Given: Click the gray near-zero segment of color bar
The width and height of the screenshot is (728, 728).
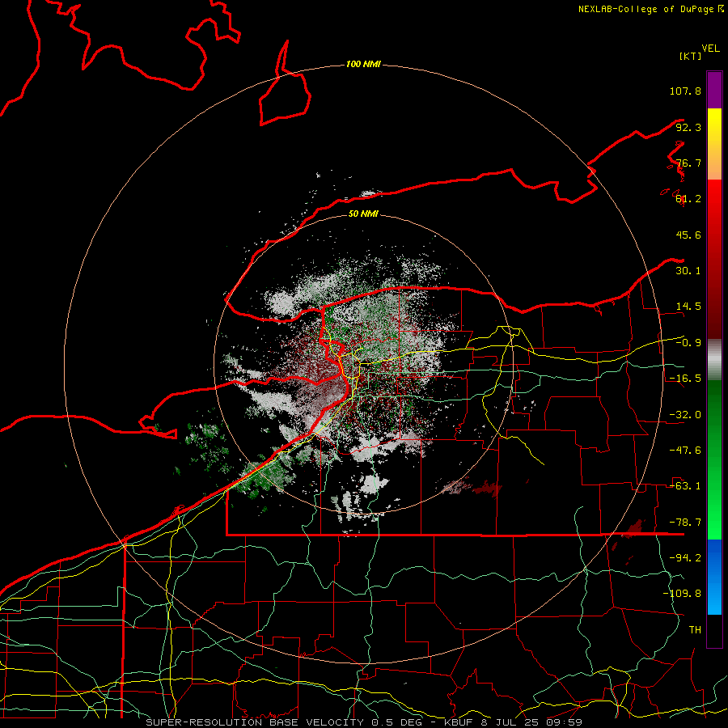Looking at the screenshot, I should [x=714, y=360].
